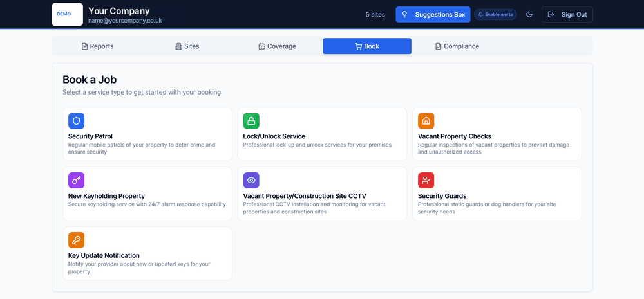644x299 pixels.
Task: Click the Coverage calendar-clock icon
Action: (x=261, y=46)
